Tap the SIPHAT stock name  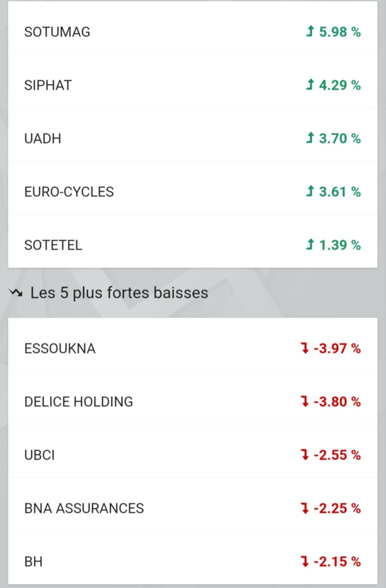[x=48, y=85]
